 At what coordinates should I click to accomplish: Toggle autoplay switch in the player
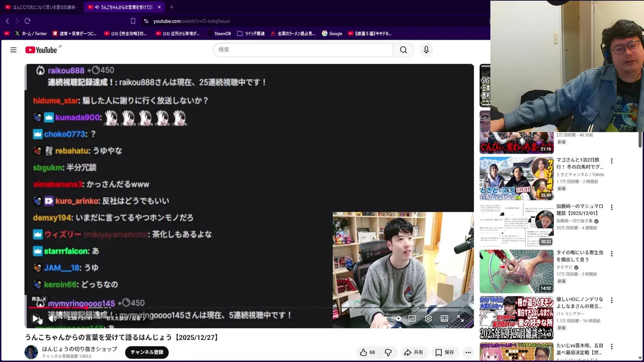(x=396, y=318)
